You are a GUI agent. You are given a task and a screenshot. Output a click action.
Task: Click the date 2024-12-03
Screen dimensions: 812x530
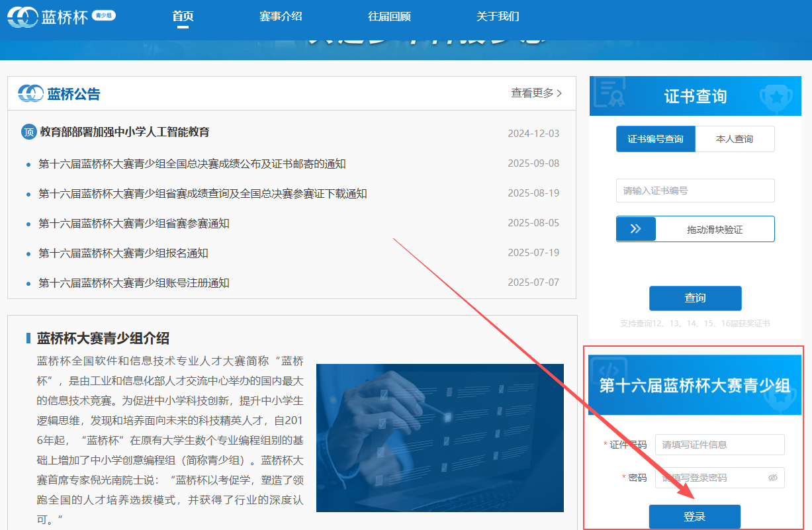tap(533, 133)
